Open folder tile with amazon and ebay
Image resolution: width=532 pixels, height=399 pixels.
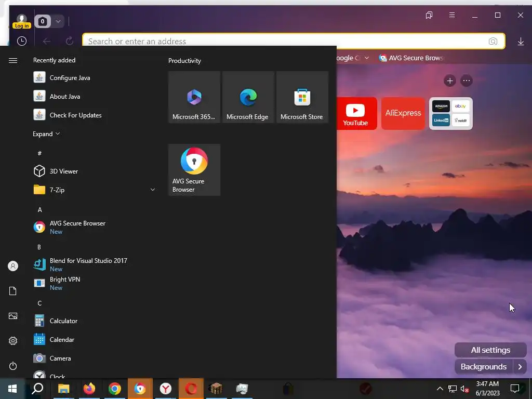coord(451,114)
